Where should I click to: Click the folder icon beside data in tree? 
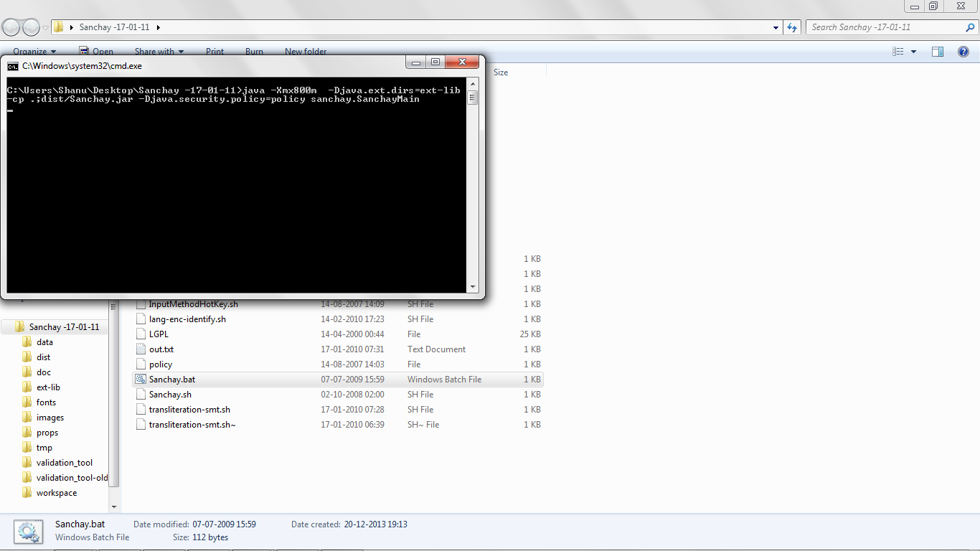coord(27,342)
